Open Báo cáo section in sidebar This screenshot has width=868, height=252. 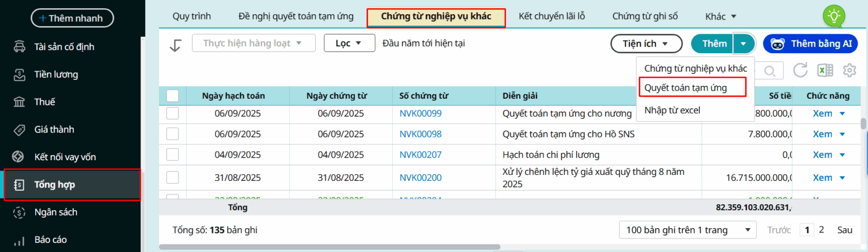coord(50,240)
